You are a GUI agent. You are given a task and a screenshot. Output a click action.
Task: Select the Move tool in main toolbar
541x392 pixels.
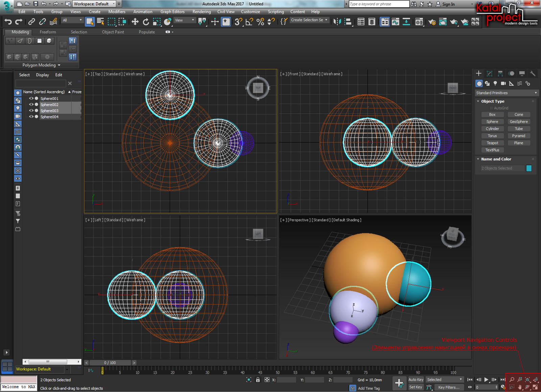[x=135, y=22]
